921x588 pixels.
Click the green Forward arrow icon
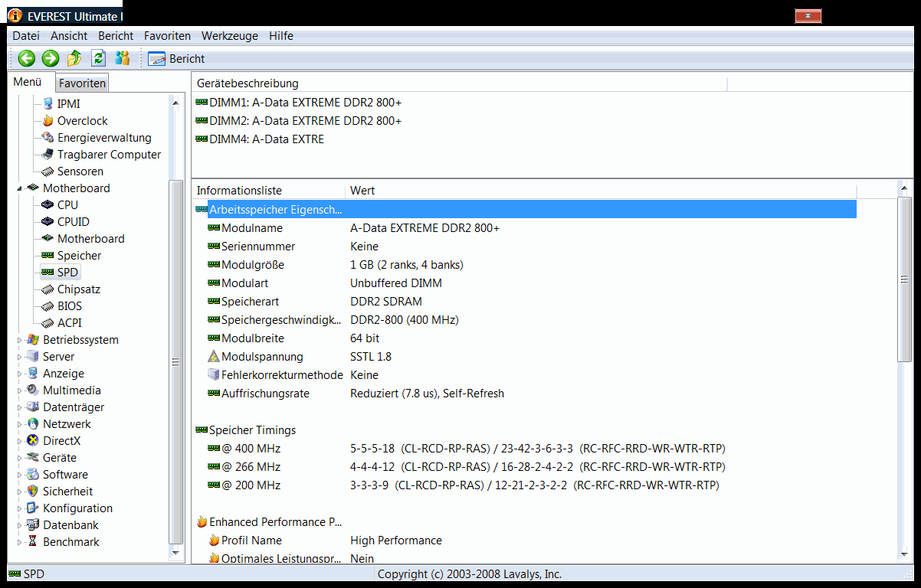[x=51, y=58]
